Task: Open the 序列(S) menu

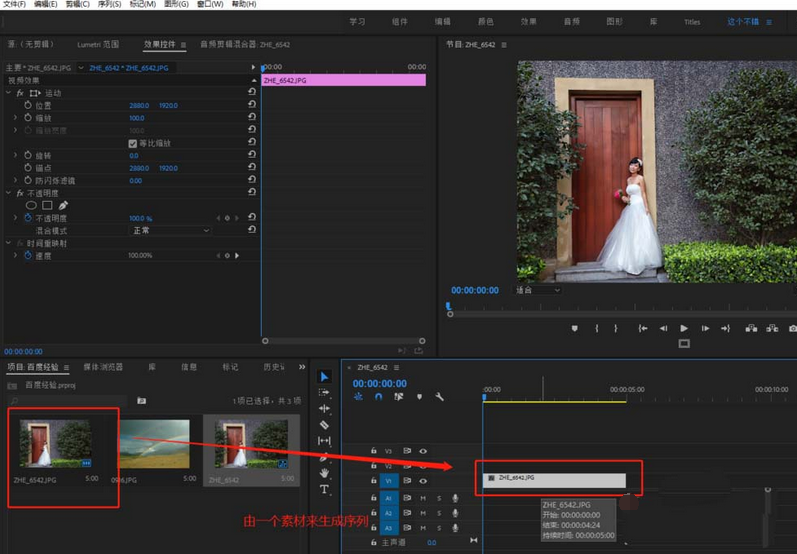Action: [x=111, y=5]
